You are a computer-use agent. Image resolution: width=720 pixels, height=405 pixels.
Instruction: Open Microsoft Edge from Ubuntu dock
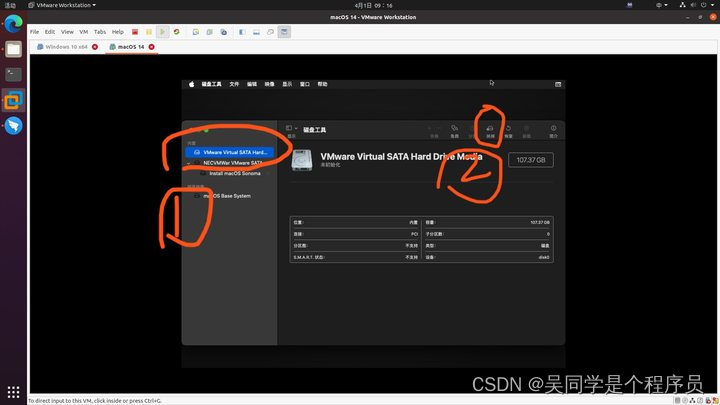pos(13,23)
